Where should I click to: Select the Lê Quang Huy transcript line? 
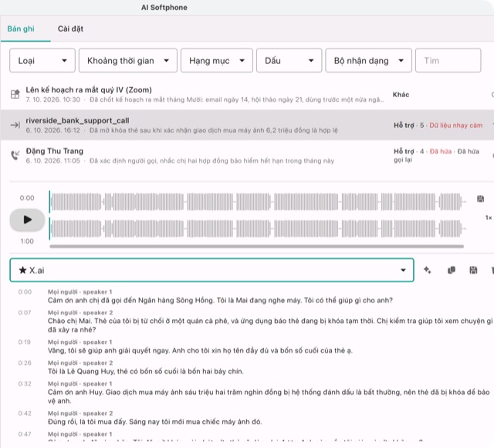(146, 372)
